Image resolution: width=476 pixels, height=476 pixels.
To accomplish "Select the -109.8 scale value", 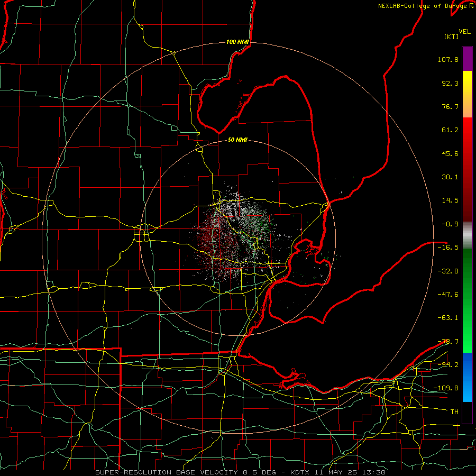I will pos(446,388).
